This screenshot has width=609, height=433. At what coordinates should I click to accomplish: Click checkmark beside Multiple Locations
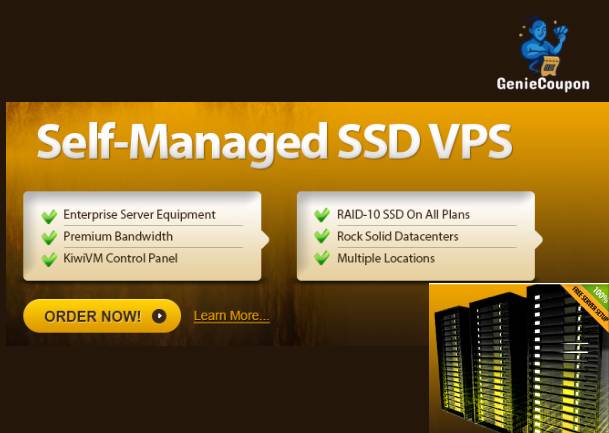pyautogui.click(x=322, y=258)
